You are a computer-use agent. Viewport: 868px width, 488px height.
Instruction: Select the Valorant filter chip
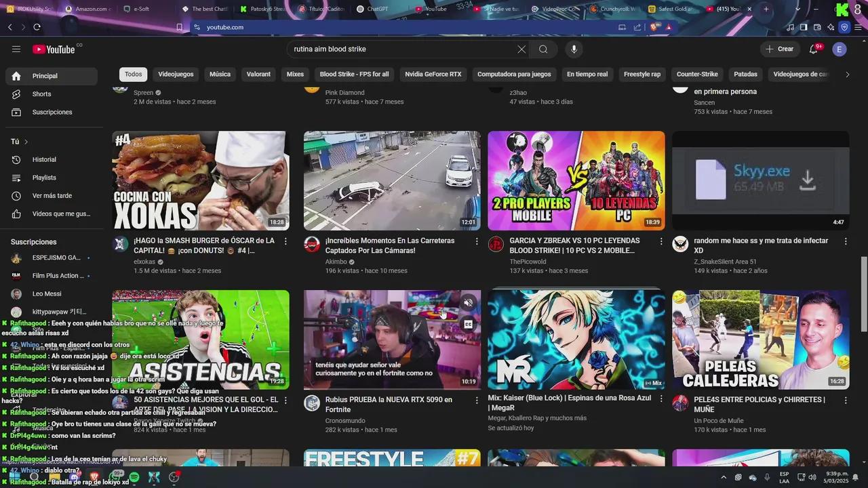pyautogui.click(x=258, y=74)
